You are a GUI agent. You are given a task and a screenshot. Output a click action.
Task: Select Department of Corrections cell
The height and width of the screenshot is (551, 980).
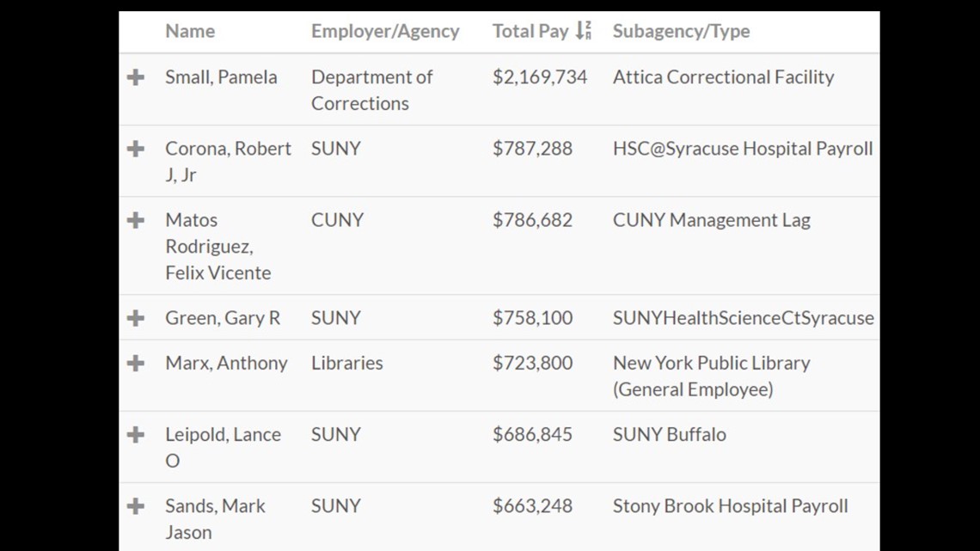[x=372, y=90]
